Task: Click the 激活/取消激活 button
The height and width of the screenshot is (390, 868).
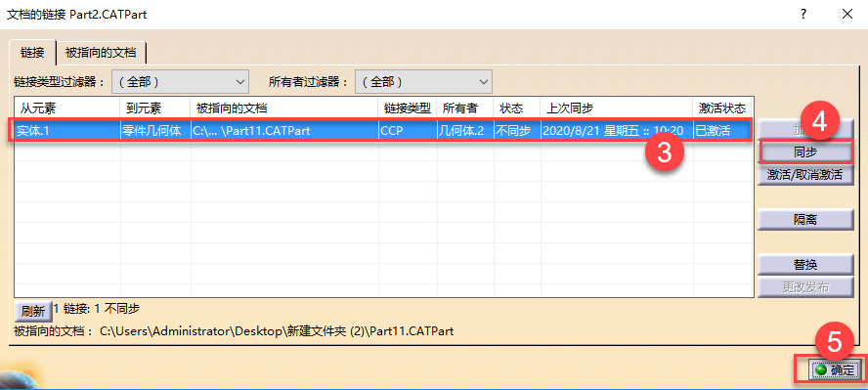Action: point(805,175)
